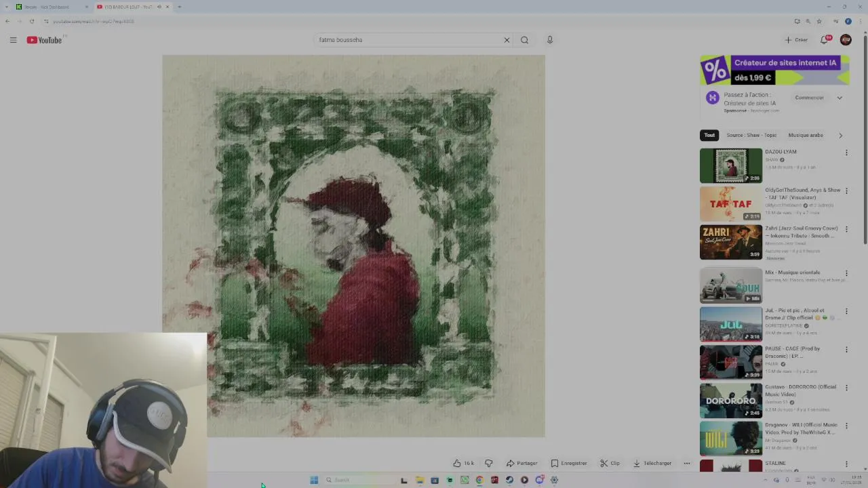The height and width of the screenshot is (488, 868).
Task: Open the Windows Start menu
Action: tap(314, 480)
